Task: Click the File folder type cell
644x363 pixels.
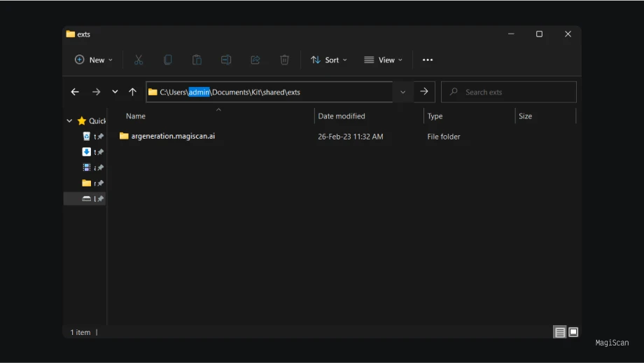Action: point(444,137)
